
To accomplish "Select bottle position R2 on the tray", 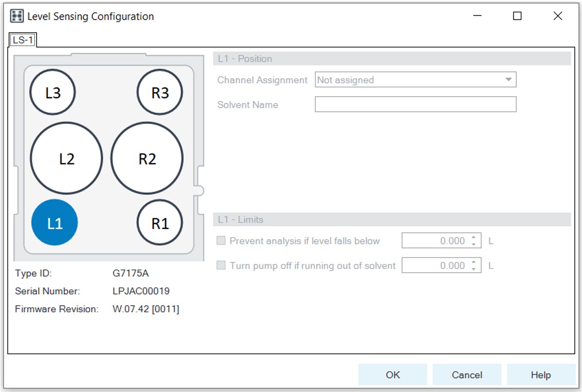I will click(146, 158).
